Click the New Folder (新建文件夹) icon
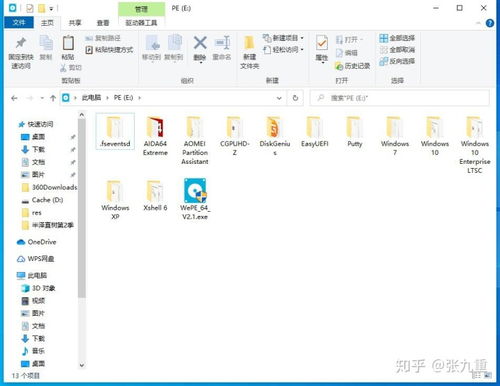Viewport: 500px width, 386px height. [249, 53]
